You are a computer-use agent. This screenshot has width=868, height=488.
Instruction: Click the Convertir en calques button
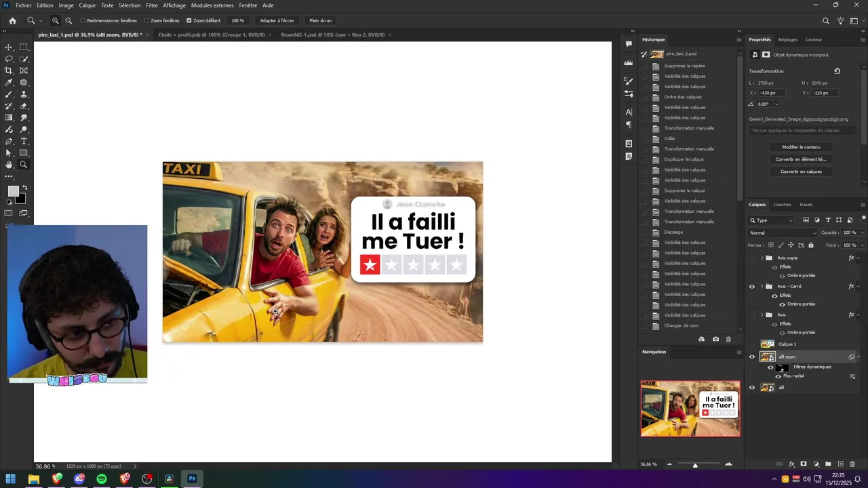pos(802,171)
